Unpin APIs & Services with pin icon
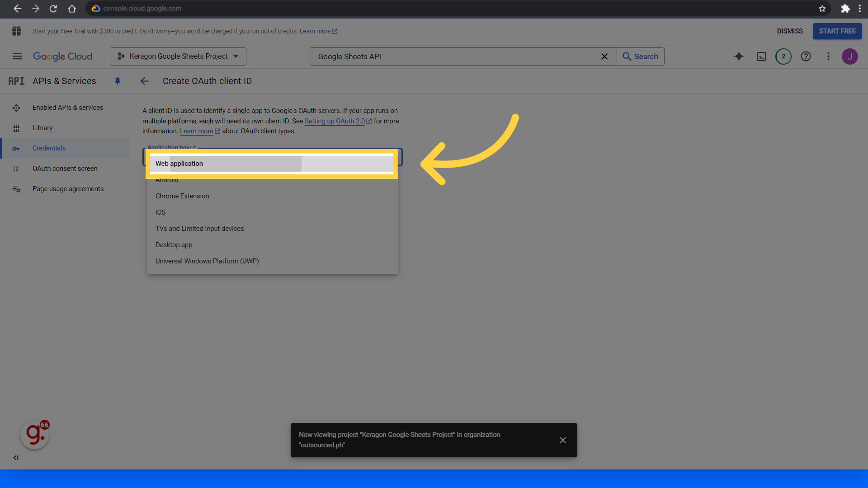868x488 pixels. click(118, 81)
